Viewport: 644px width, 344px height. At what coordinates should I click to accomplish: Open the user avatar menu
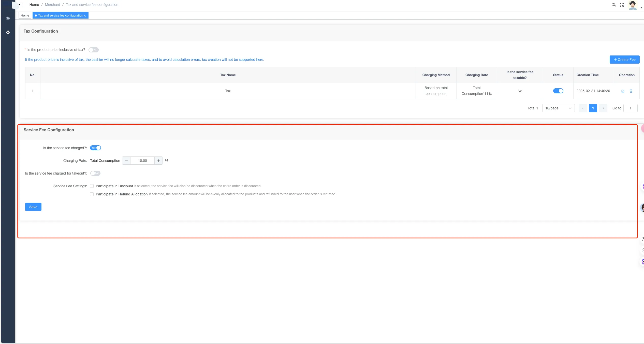(633, 5)
